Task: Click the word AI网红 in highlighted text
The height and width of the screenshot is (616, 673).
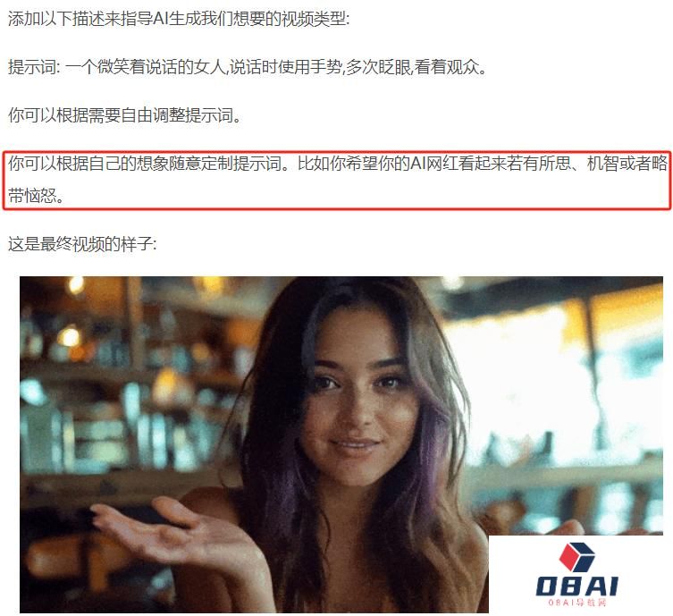Action: (x=433, y=164)
